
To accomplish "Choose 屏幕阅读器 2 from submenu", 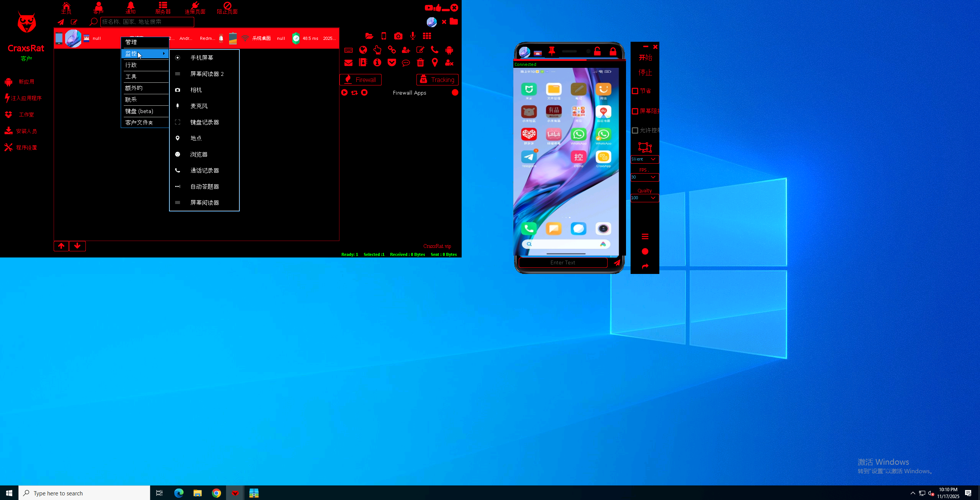I will tap(207, 74).
